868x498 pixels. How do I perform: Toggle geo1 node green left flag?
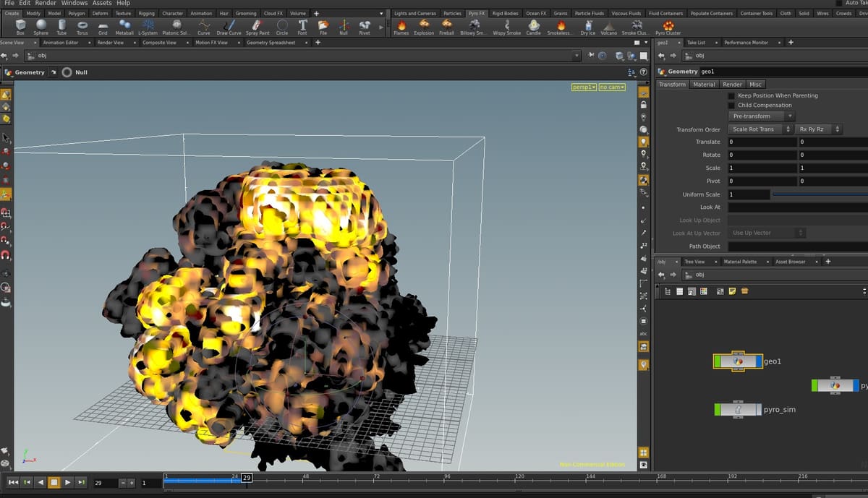pyautogui.click(x=718, y=361)
